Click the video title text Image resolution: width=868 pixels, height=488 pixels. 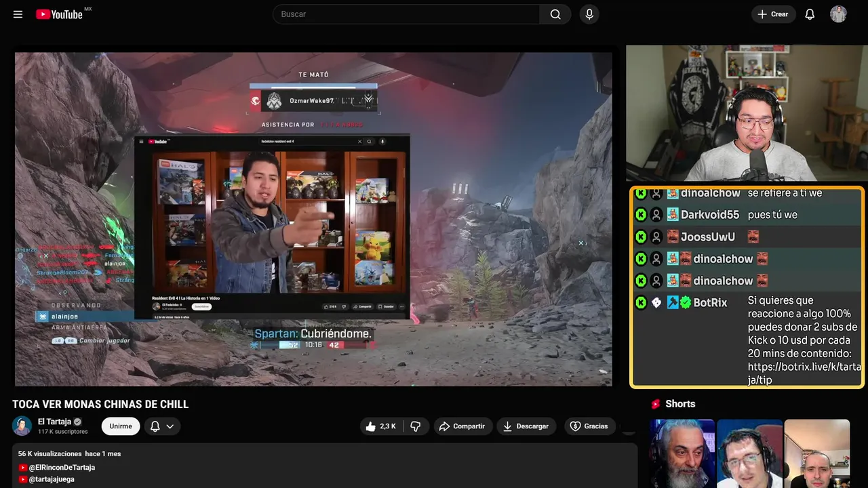tap(100, 405)
